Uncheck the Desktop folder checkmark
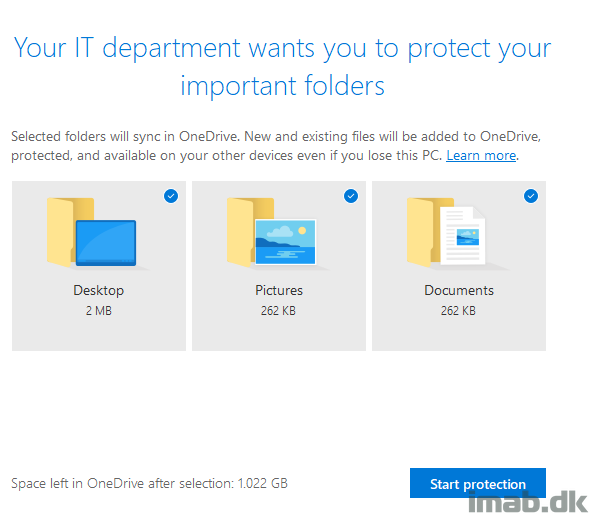Screen dimensions: 591x514 (171, 196)
